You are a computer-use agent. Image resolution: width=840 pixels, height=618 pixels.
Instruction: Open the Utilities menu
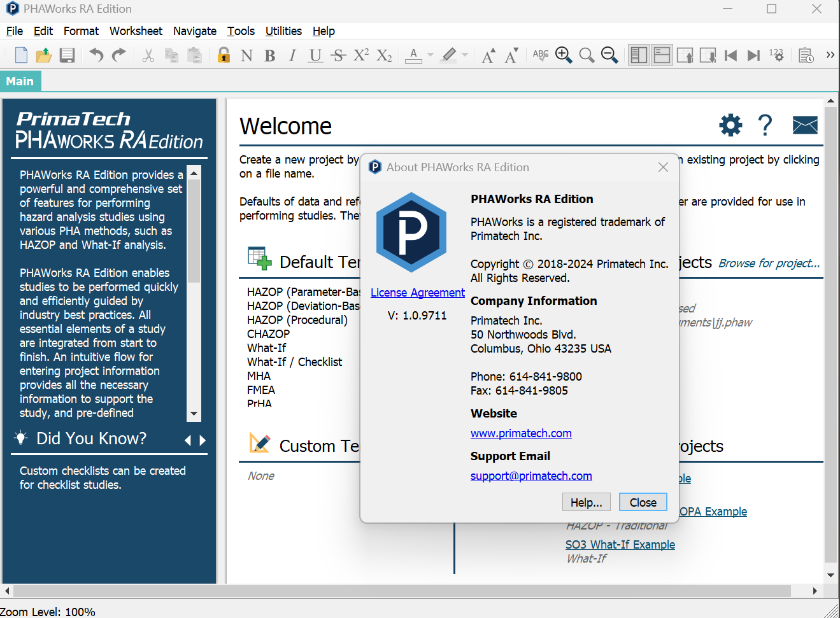tap(283, 31)
